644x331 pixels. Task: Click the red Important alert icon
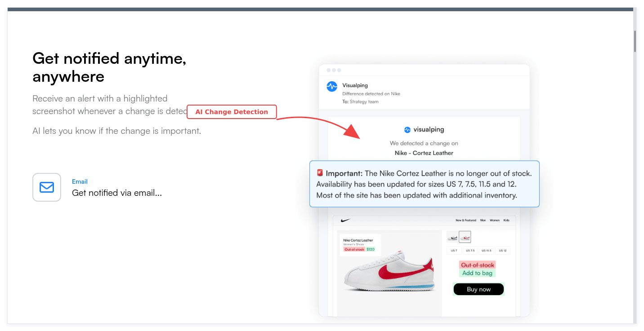[x=319, y=172]
